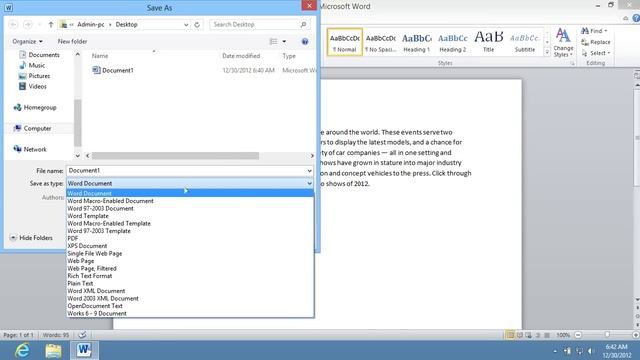The image size is (640, 360).
Task: Create a New folder
Action: click(x=72, y=41)
